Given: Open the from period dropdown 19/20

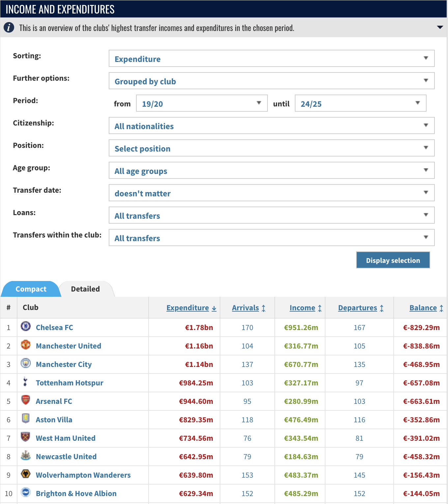Looking at the screenshot, I should coord(202,103).
